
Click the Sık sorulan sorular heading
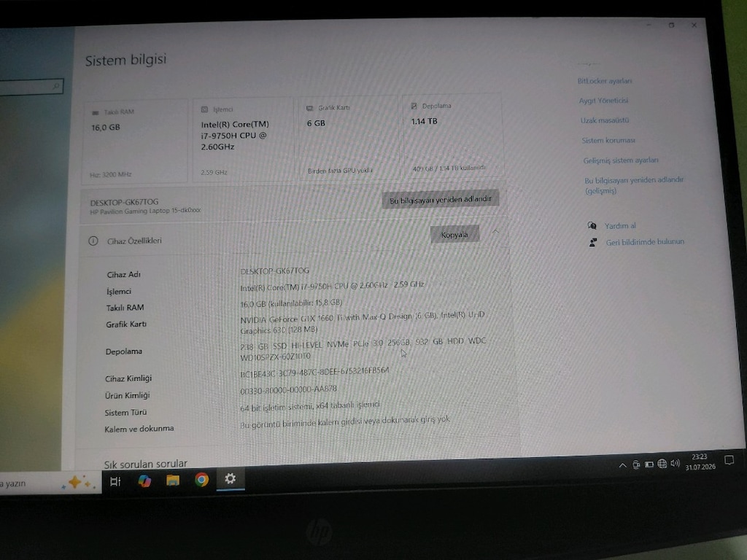(x=145, y=463)
